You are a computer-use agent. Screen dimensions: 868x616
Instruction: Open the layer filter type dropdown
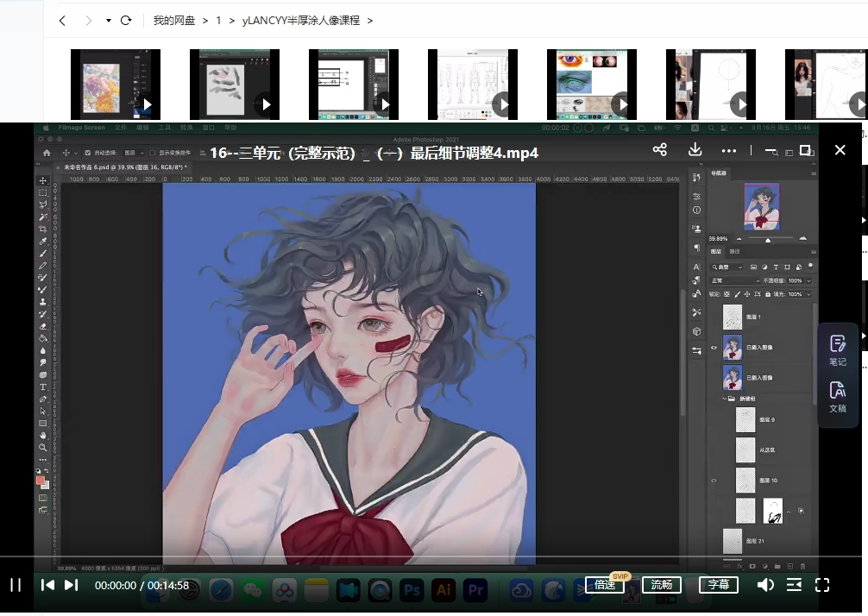pyautogui.click(x=727, y=267)
